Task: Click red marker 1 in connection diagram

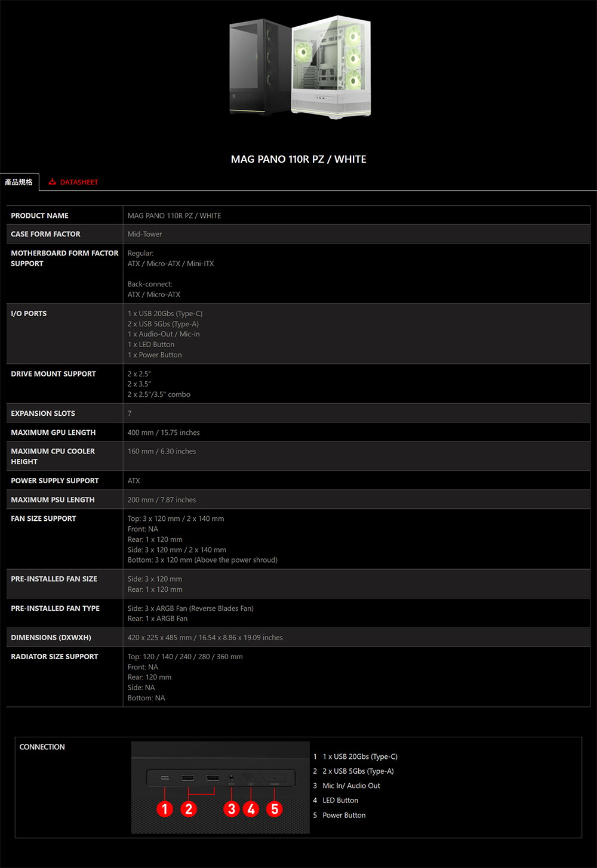Action: [x=165, y=809]
